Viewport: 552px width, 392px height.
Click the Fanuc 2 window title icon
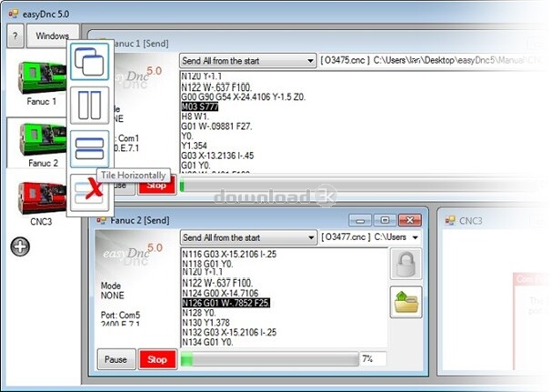click(x=101, y=220)
